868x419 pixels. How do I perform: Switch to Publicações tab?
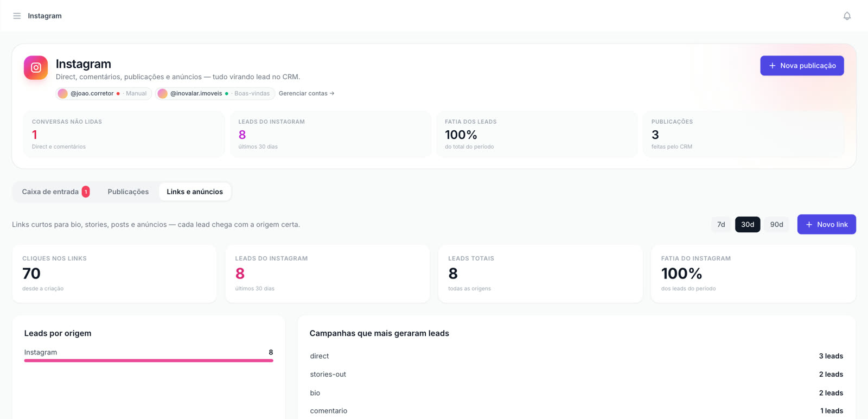128,192
